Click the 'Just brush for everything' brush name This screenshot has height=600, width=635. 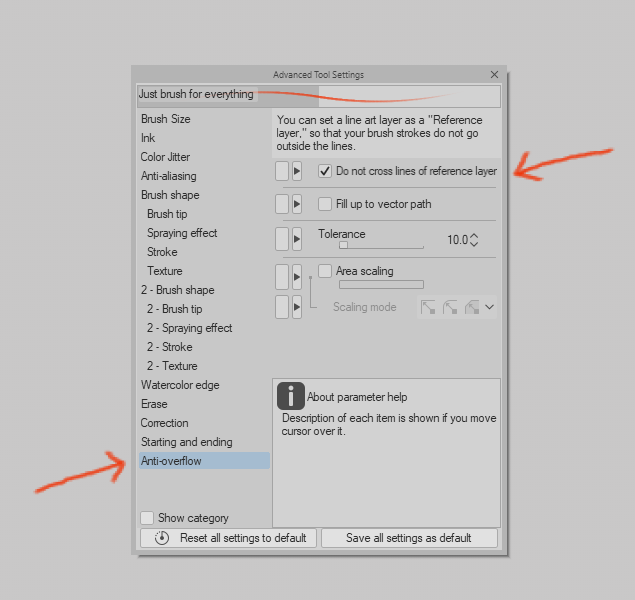click(196, 94)
